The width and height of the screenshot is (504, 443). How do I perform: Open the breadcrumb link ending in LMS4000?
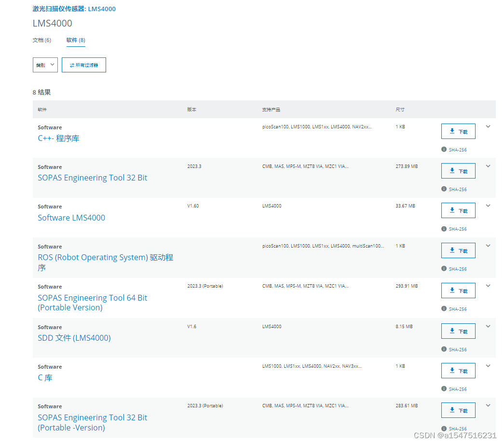pyautogui.click(x=74, y=9)
